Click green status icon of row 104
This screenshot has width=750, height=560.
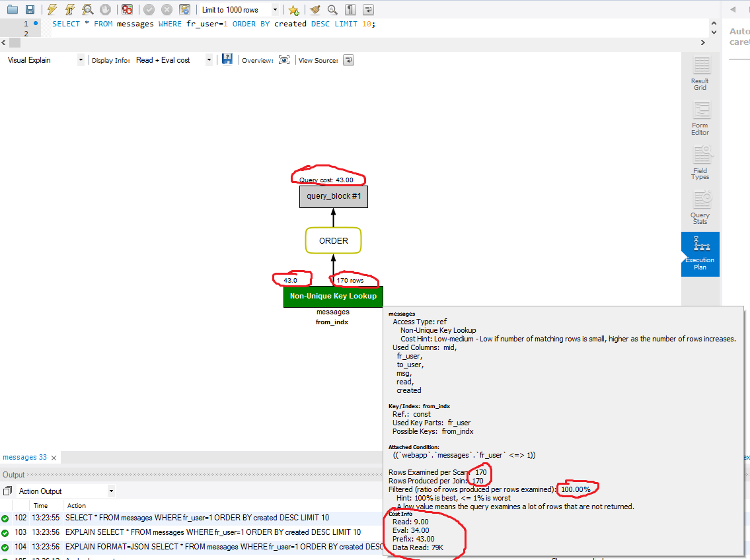point(5,547)
